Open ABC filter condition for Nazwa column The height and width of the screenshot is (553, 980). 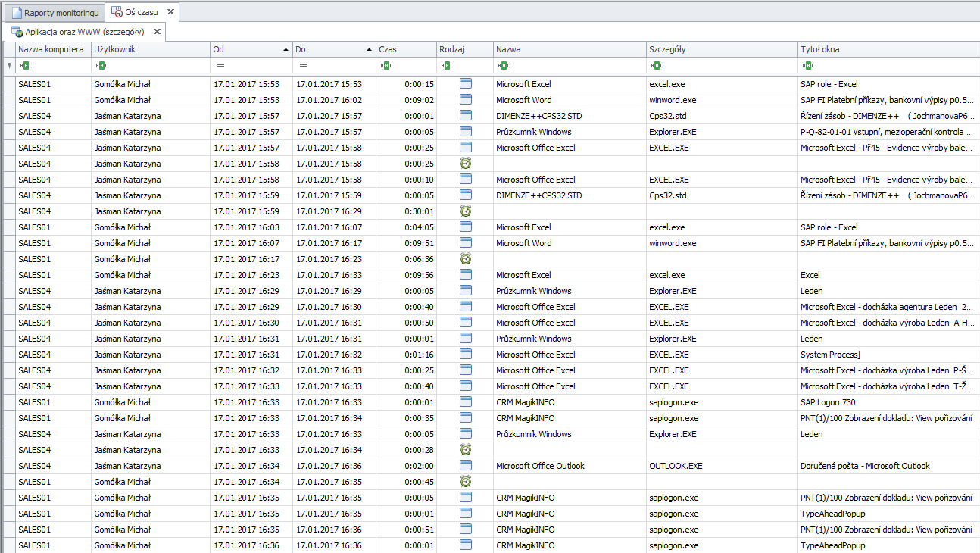tap(504, 66)
